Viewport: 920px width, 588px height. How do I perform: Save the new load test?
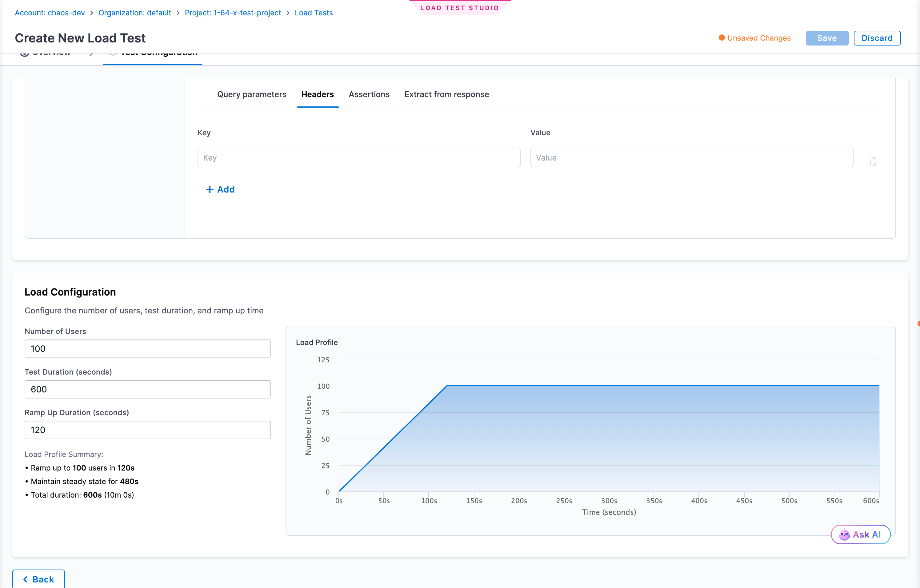[x=827, y=38]
